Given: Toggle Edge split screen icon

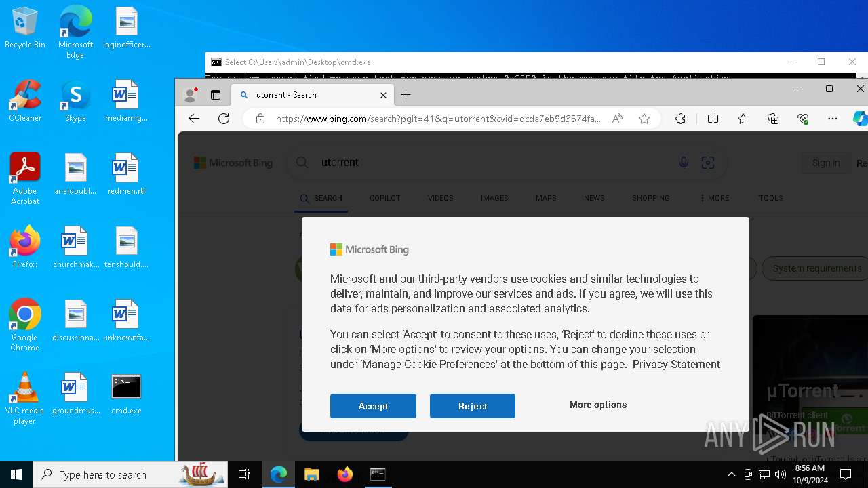Looking at the screenshot, I should click(x=713, y=119).
